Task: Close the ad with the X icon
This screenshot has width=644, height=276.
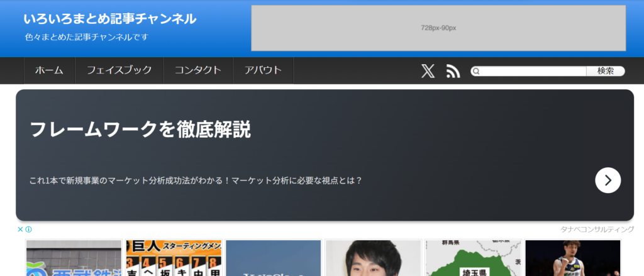Action: tap(20, 229)
